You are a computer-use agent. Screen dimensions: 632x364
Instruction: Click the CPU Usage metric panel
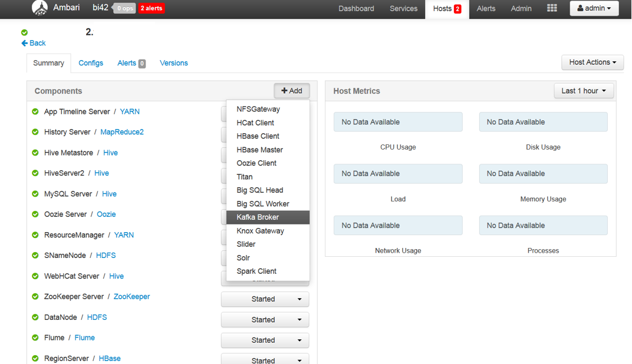(398, 123)
